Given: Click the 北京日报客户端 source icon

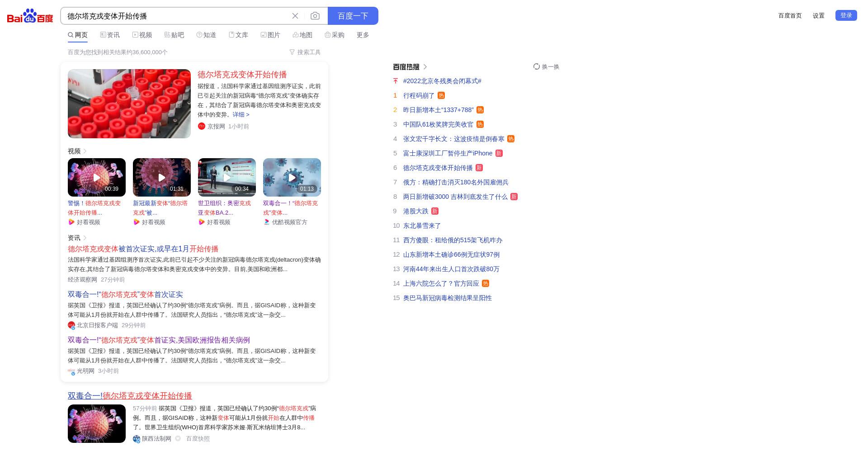Looking at the screenshot, I should 71,325.
